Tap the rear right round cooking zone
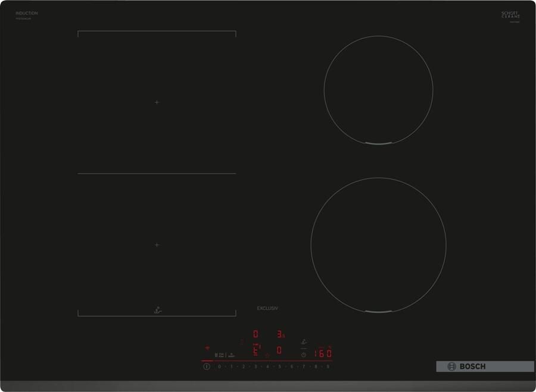The width and height of the screenshot is (536, 392). [378, 90]
